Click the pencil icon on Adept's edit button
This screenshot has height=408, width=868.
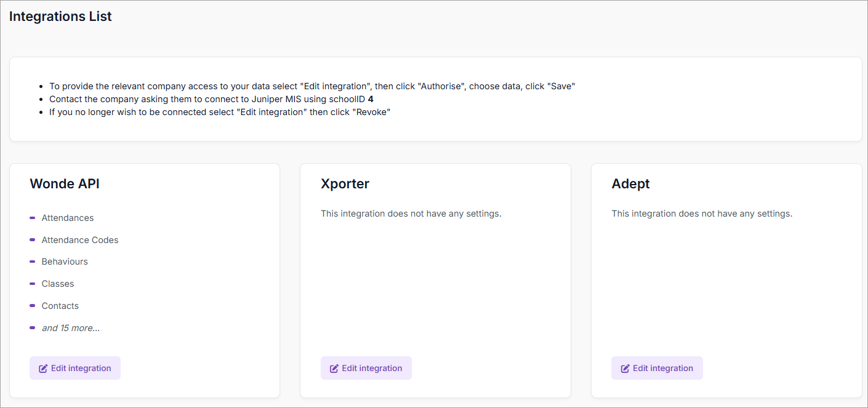[625, 369]
